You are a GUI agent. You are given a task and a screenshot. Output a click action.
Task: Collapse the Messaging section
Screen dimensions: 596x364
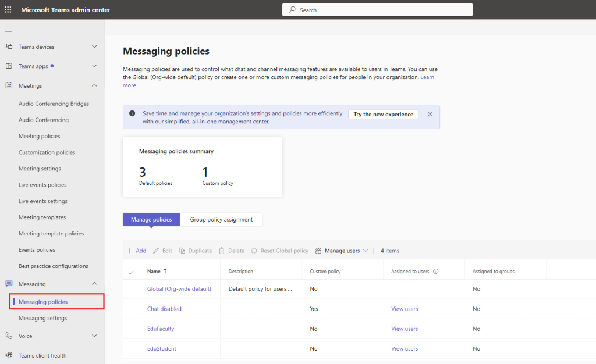(94, 284)
